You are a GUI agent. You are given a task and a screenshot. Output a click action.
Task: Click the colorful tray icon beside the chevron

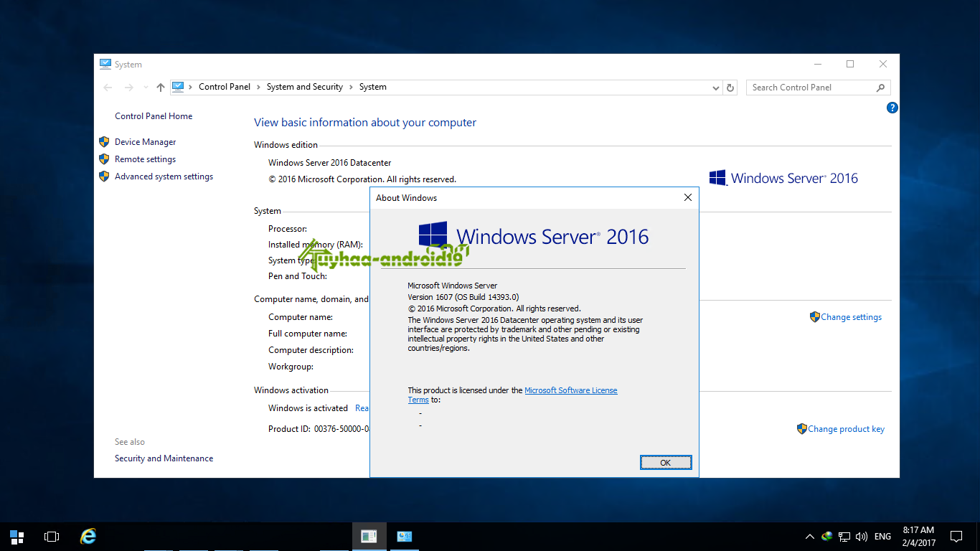(x=827, y=536)
